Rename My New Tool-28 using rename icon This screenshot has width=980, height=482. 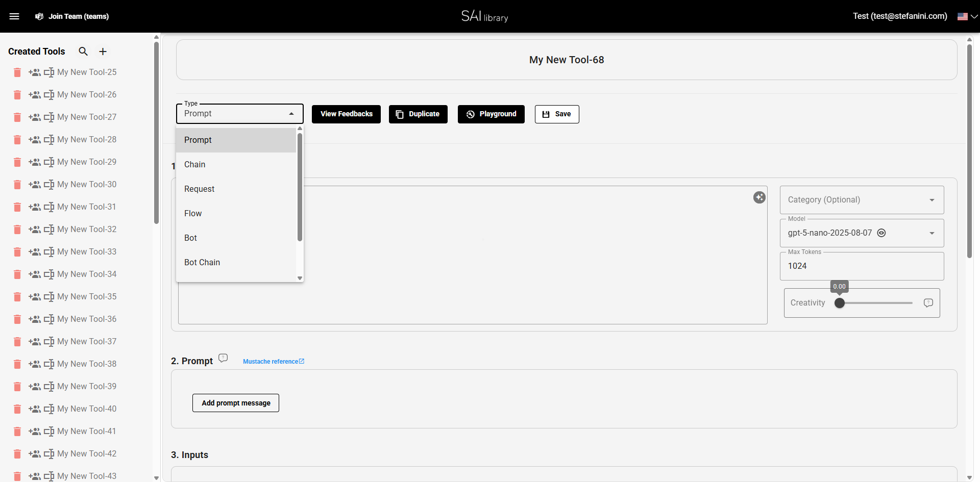pyautogui.click(x=49, y=140)
